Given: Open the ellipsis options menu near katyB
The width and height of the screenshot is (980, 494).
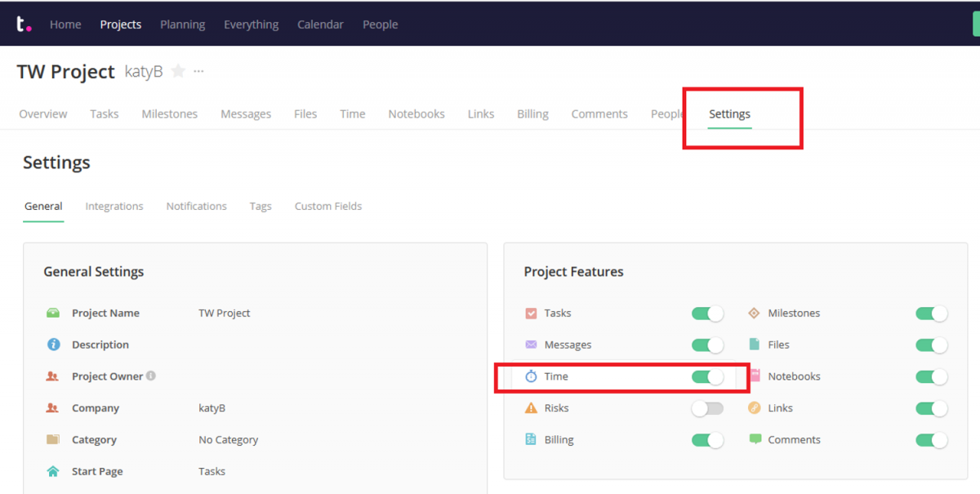Looking at the screenshot, I should click(x=198, y=71).
